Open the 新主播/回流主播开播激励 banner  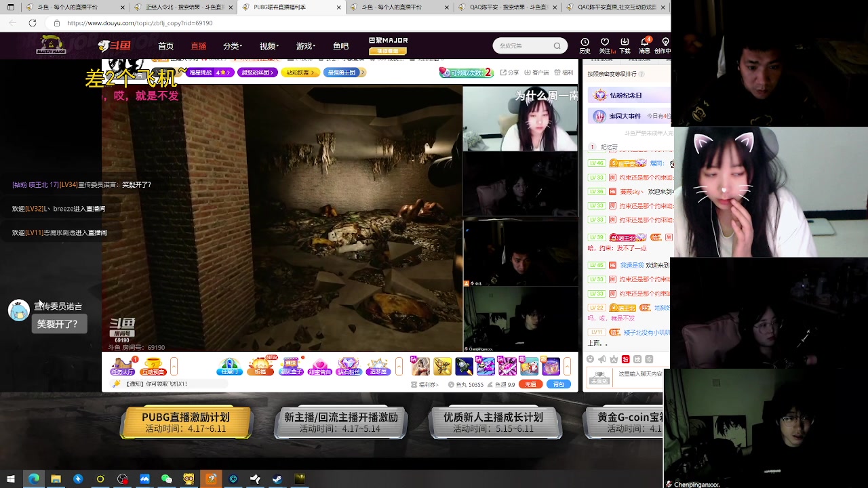(x=341, y=423)
